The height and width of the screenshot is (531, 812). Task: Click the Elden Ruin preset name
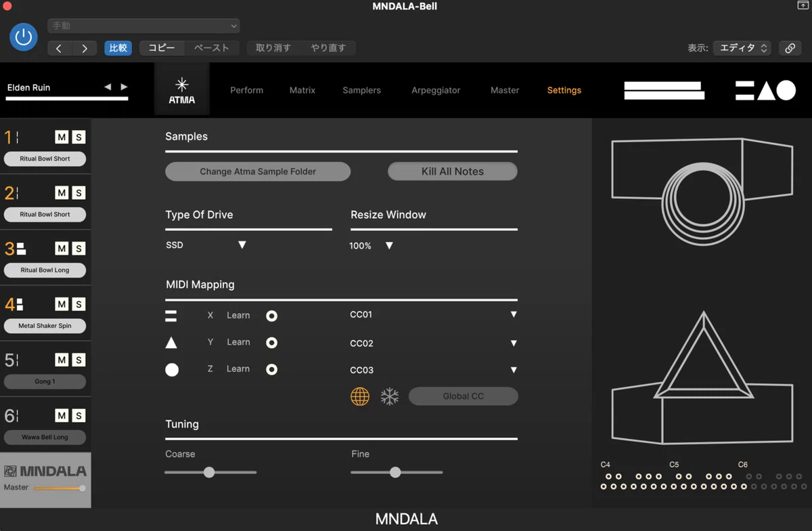tap(28, 87)
